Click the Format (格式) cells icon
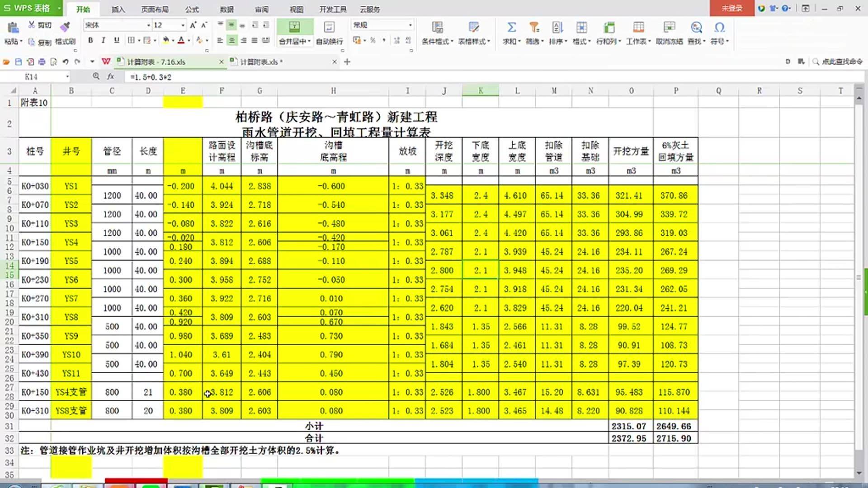The height and width of the screenshot is (488, 868). [x=581, y=28]
